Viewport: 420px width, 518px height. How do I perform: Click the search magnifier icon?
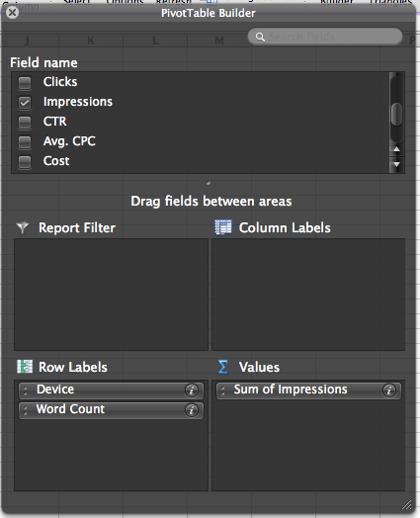tap(260, 37)
